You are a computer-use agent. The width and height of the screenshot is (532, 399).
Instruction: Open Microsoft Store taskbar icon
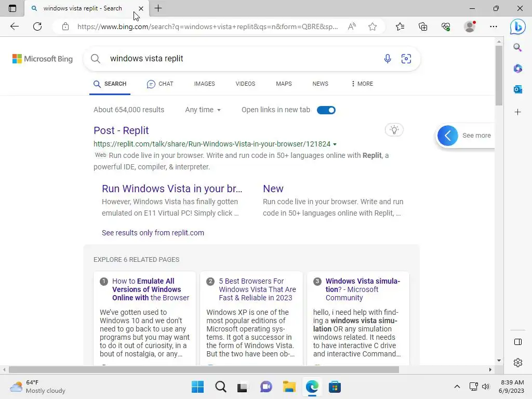point(335,387)
